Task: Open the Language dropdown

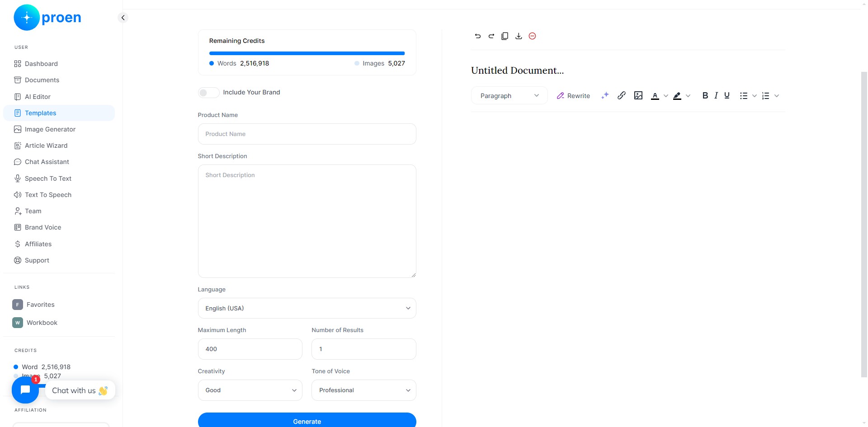Action: [x=307, y=308]
